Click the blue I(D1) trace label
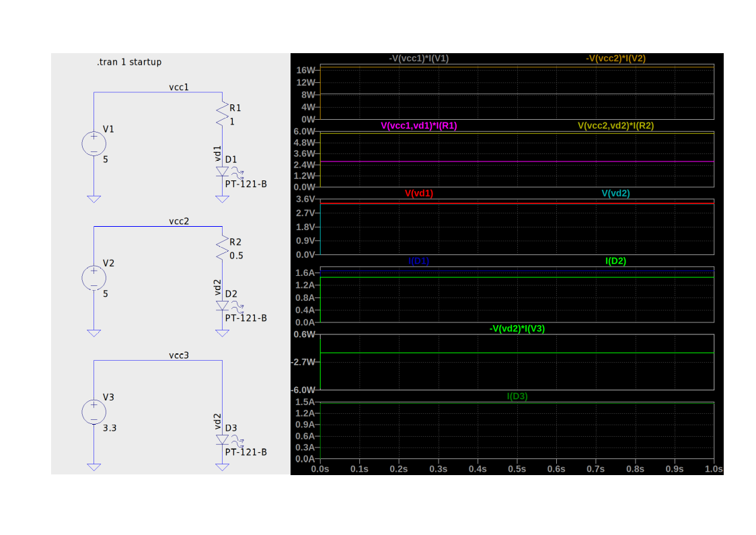The width and height of the screenshot is (756, 535). pos(418,261)
